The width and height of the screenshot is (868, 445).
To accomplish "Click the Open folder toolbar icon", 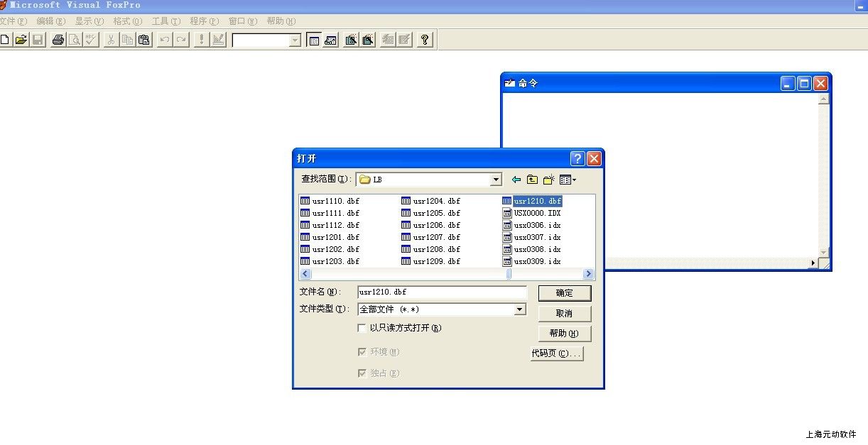I will (21, 40).
